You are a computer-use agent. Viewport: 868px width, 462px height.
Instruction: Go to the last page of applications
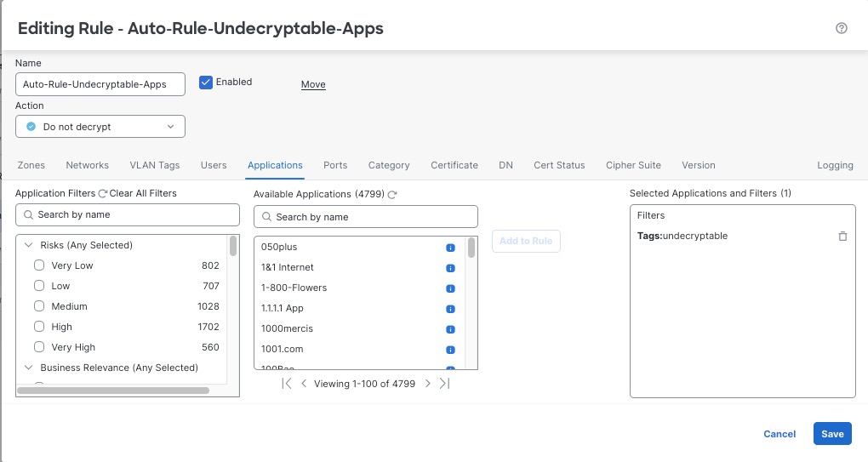coord(444,384)
